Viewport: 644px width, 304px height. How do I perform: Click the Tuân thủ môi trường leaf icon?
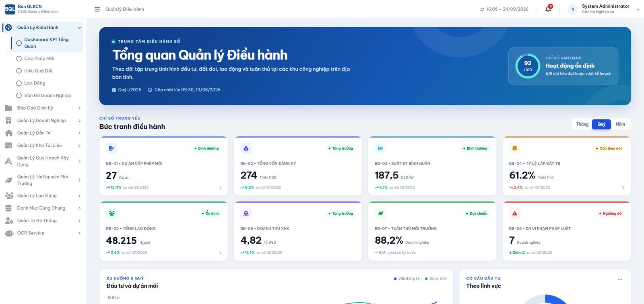[380, 213]
